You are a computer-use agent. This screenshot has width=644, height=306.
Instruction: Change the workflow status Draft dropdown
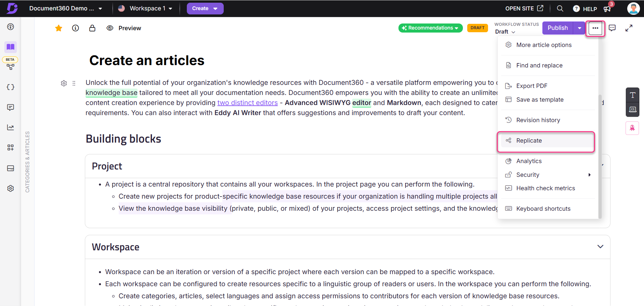[x=505, y=32]
